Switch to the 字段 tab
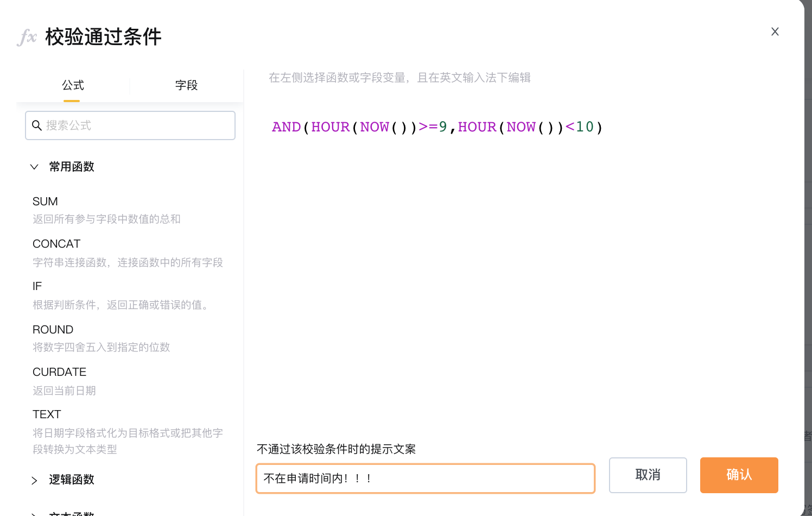 point(186,85)
